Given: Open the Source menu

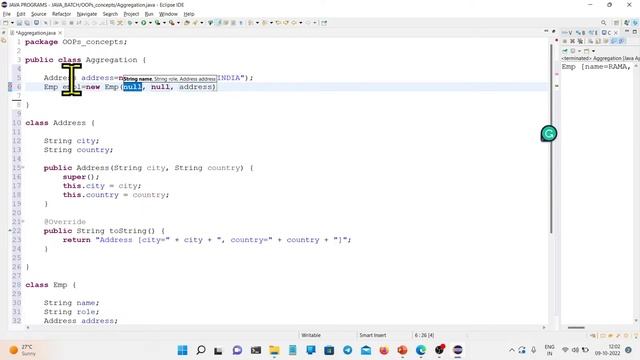Looking at the screenshot, I should coord(39,14).
